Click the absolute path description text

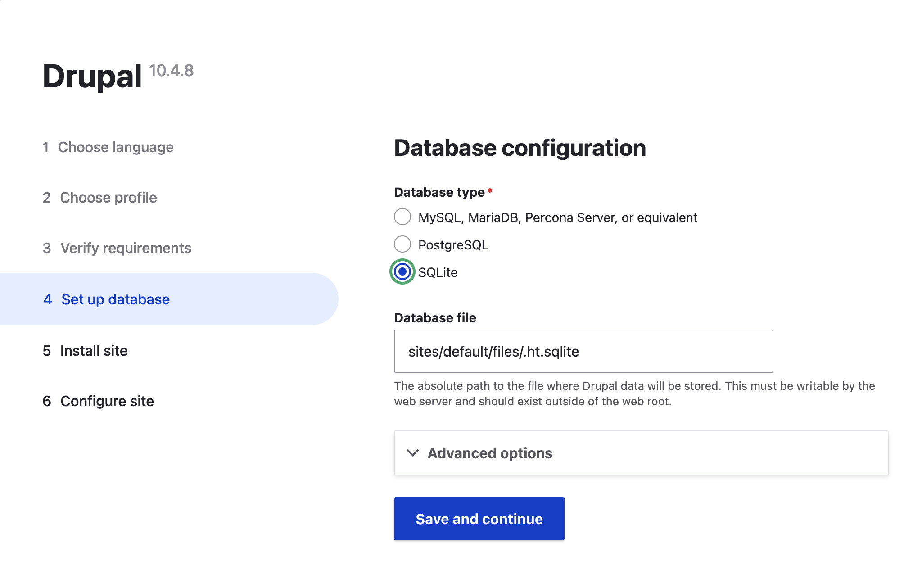(635, 394)
